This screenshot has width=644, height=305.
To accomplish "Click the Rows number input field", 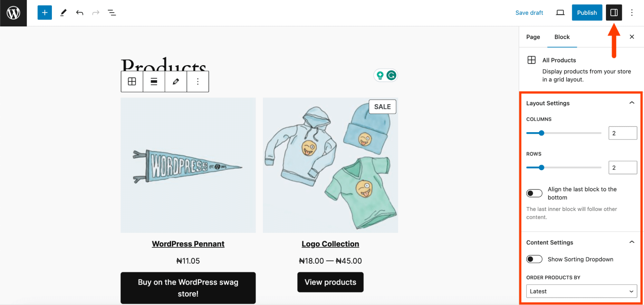I will (x=622, y=168).
